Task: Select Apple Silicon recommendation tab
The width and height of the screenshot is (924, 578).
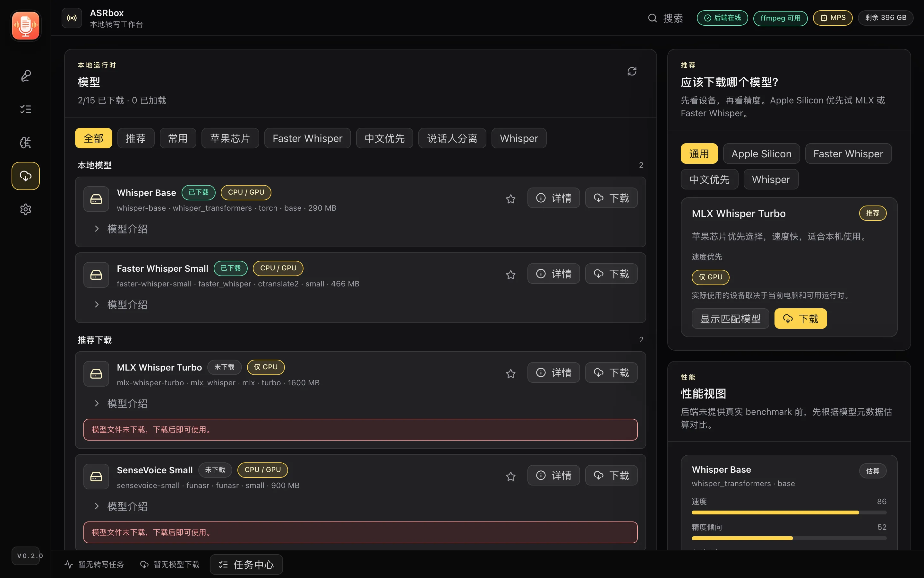Action: [761, 154]
